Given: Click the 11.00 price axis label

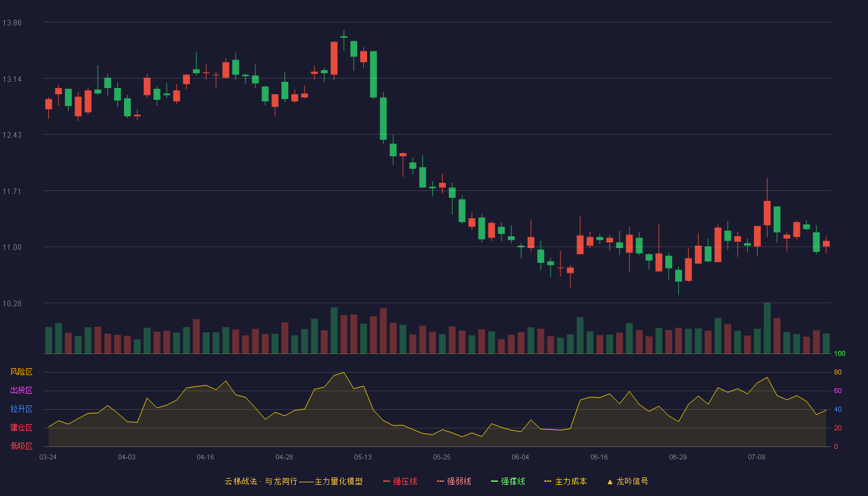Looking at the screenshot, I should 12,247.
